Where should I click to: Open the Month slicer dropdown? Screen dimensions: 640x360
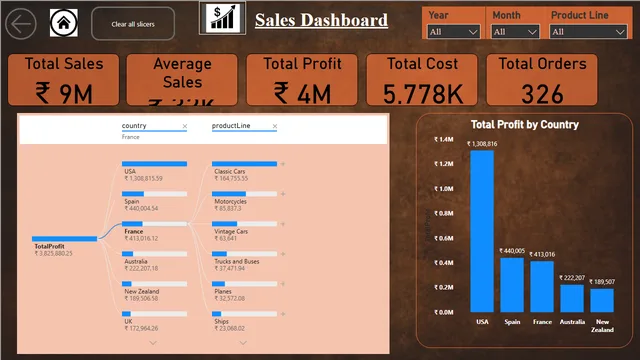click(515, 32)
